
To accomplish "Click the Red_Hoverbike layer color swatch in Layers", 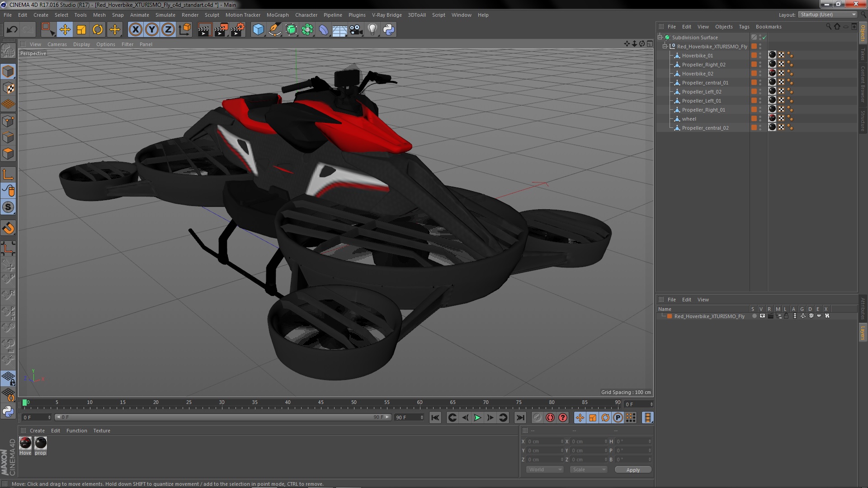I will (x=670, y=316).
